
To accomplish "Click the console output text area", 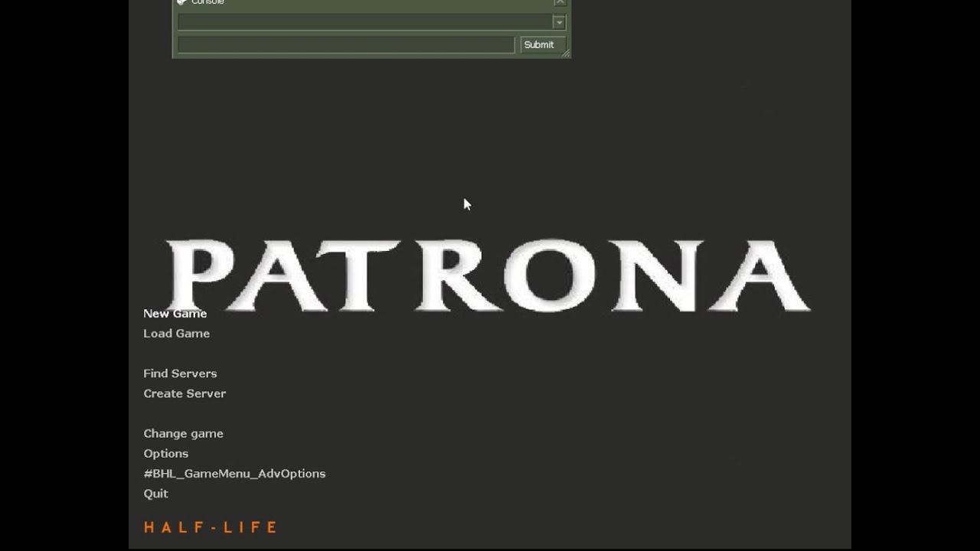I will coord(364,22).
